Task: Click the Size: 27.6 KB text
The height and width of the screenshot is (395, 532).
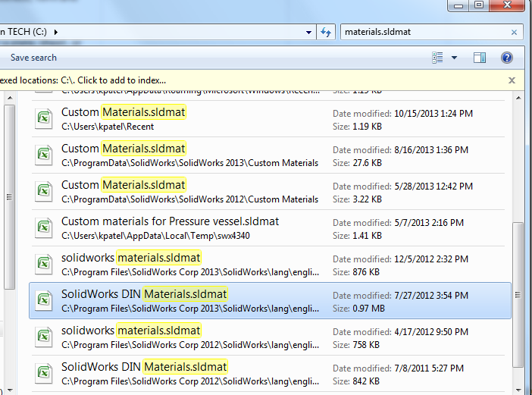Action: 357,163
